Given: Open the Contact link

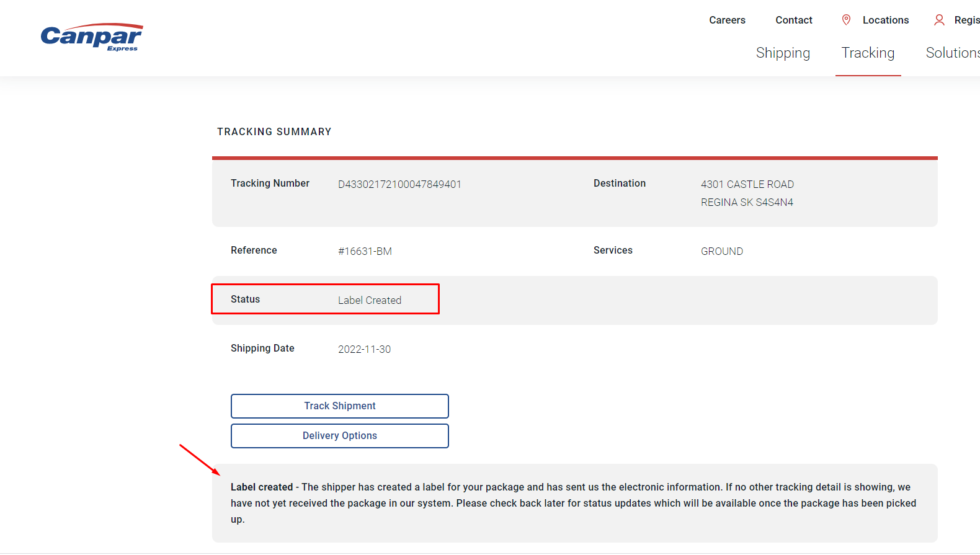Looking at the screenshot, I should click(x=793, y=20).
